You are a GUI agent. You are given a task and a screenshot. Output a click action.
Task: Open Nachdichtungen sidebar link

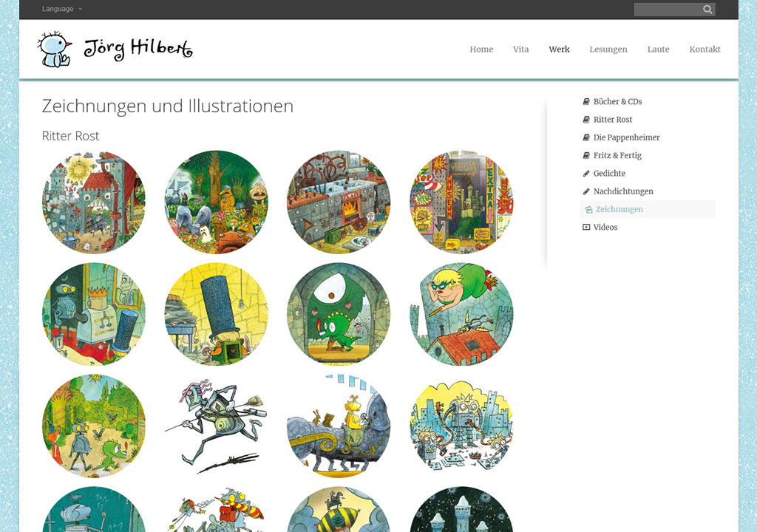[623, 191]
